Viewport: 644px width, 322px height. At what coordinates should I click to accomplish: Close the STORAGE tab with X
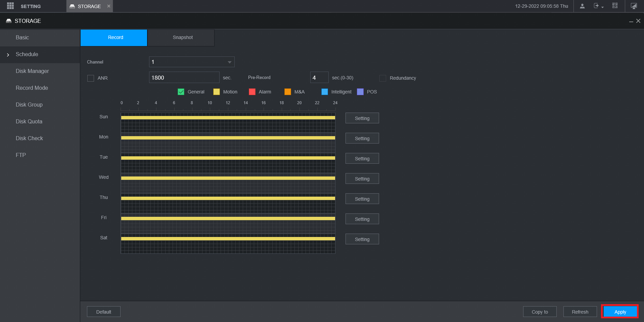point(109,6)
